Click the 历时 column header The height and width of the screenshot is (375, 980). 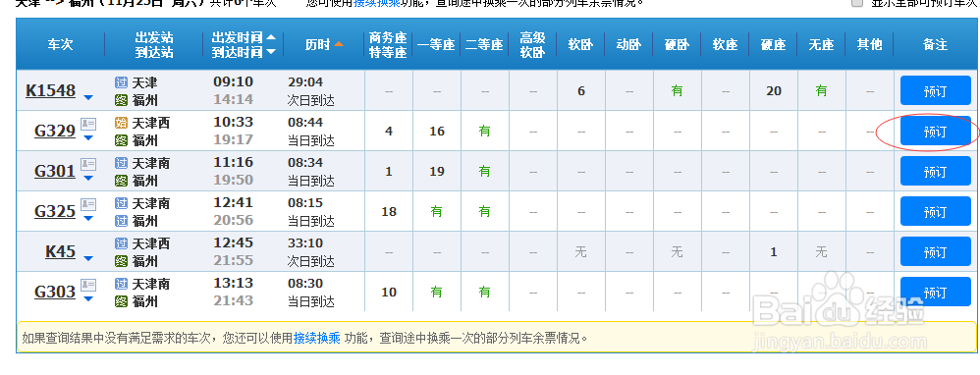click(x=317, y=44)
